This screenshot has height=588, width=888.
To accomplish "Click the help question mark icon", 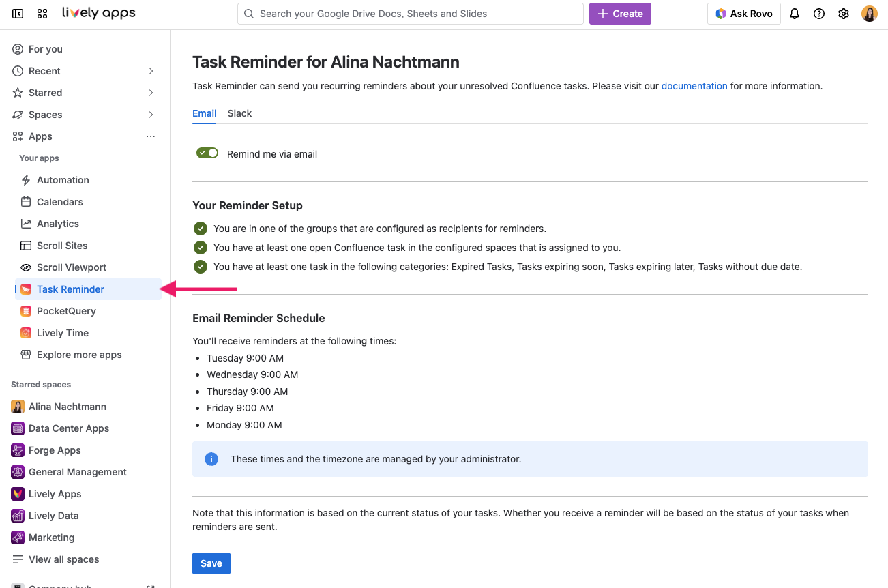I will 818,13.
